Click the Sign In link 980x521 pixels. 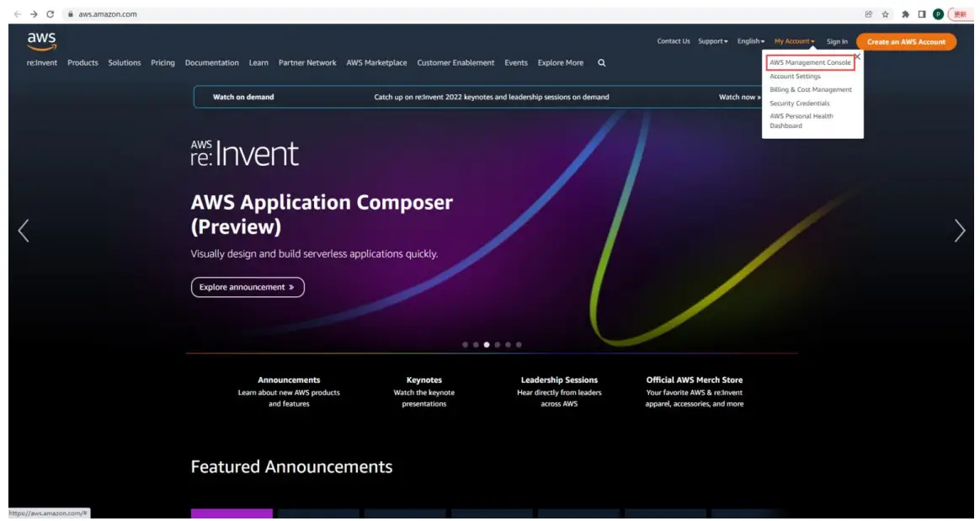837,42
